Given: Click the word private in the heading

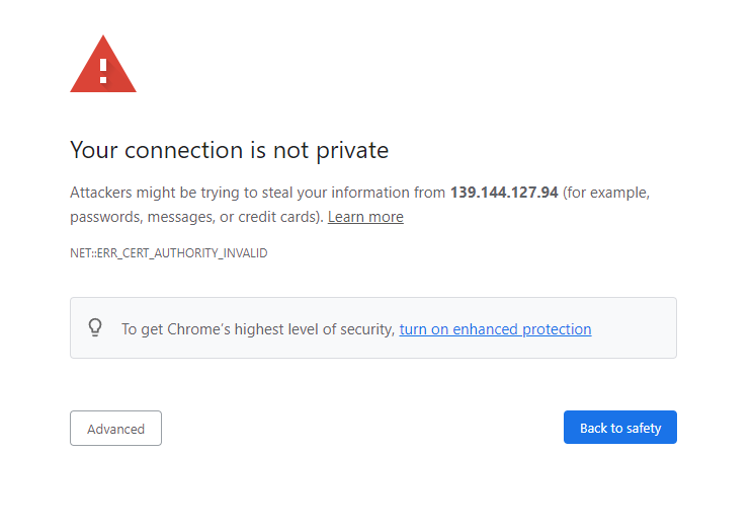Looking at the screenshot, I should [352, 151].
